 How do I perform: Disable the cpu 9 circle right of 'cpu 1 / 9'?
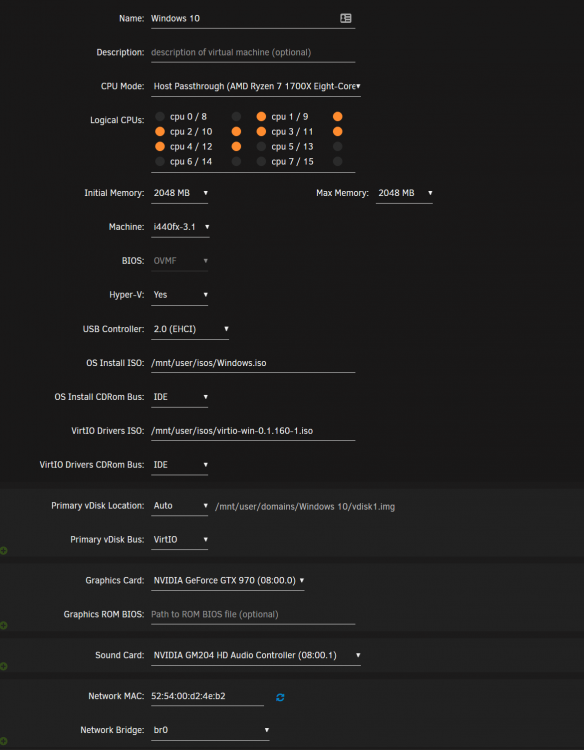pyautogui.click(x=338, y=116)
